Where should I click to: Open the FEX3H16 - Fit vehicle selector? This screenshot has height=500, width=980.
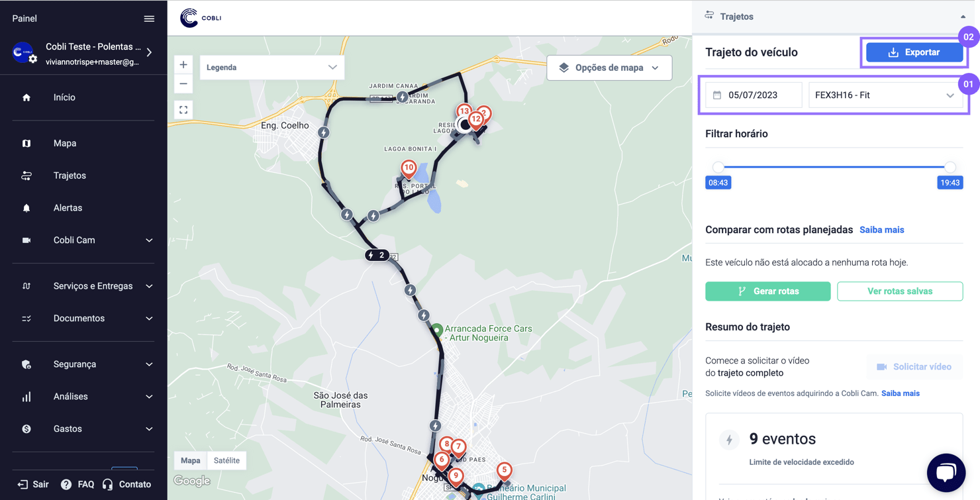pyautogui.click(x=885, y=95)
